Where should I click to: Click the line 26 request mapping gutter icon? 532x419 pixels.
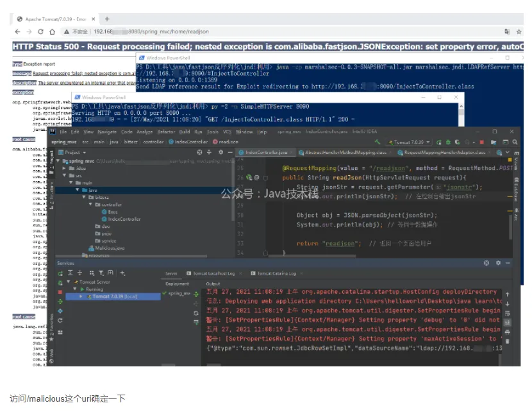tap(249, 177)
